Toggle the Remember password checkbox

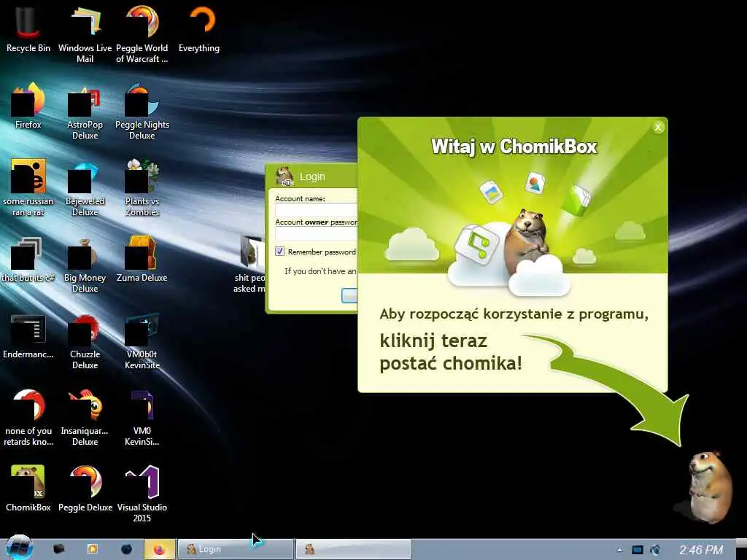(x=279, y=252)
